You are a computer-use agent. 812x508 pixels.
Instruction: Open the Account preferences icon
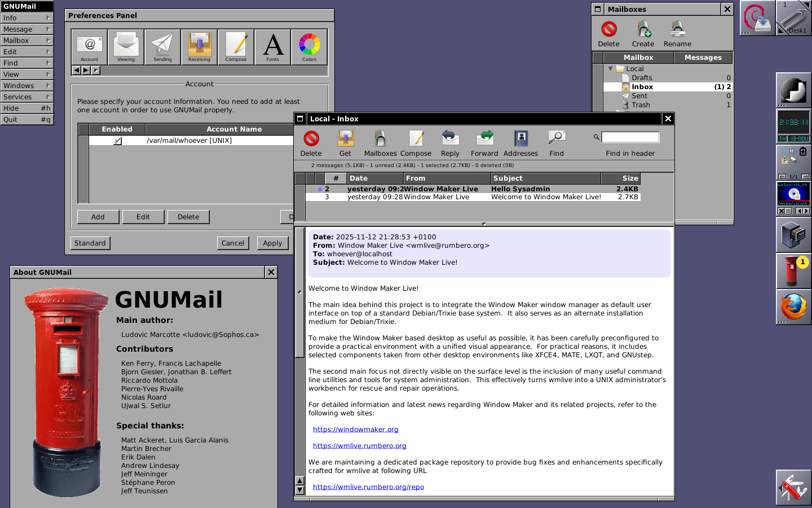coord(89,47)
